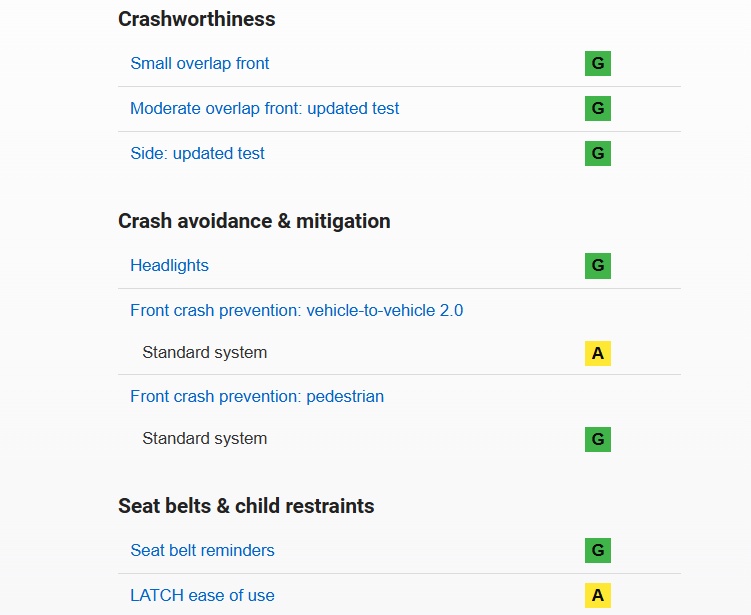Click the G rating badge for Moderate overlap front

pyautogui.click(x=598, y=108)
